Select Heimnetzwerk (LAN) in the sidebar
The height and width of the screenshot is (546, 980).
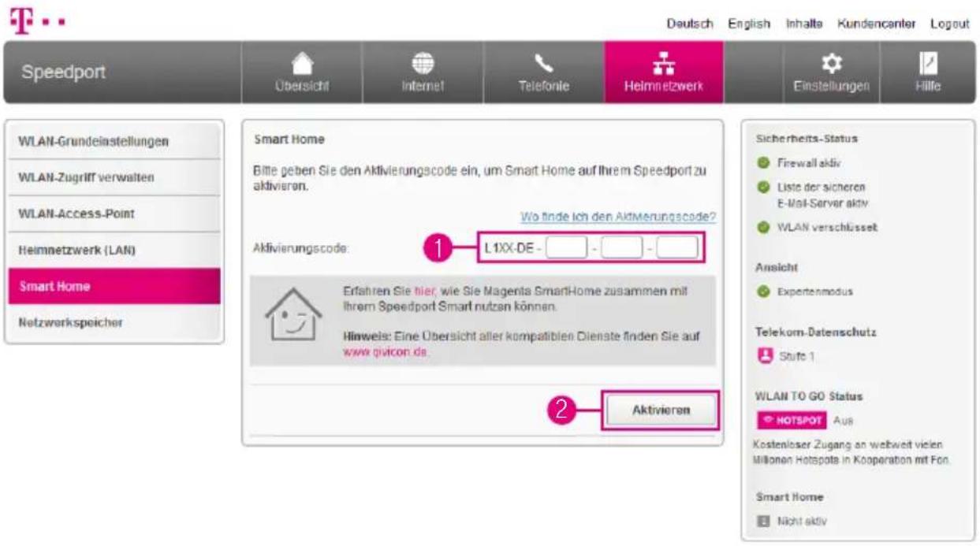114,251
